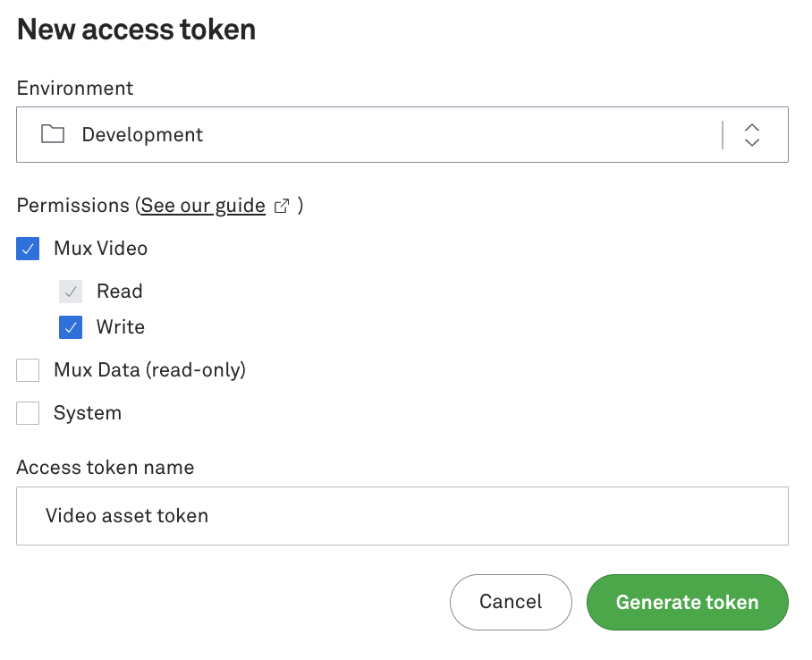Click the checkmark icon in Write checkbox
Screen dimensions: 812x660
[70, 326]
